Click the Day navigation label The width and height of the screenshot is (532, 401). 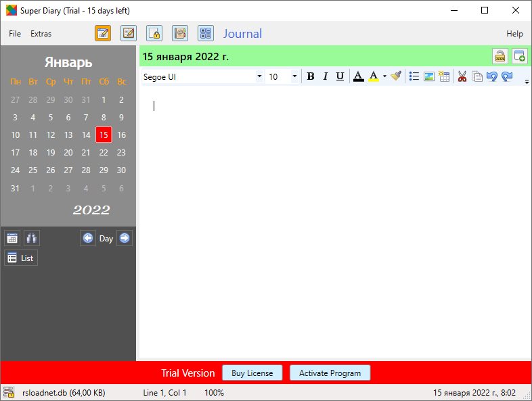[x=106, y=239]
